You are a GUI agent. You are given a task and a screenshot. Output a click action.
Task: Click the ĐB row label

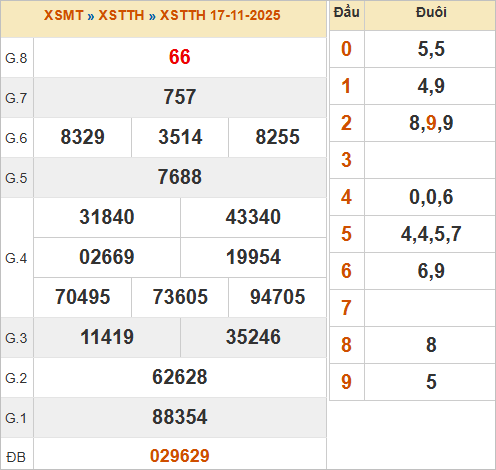click(16, 457)
